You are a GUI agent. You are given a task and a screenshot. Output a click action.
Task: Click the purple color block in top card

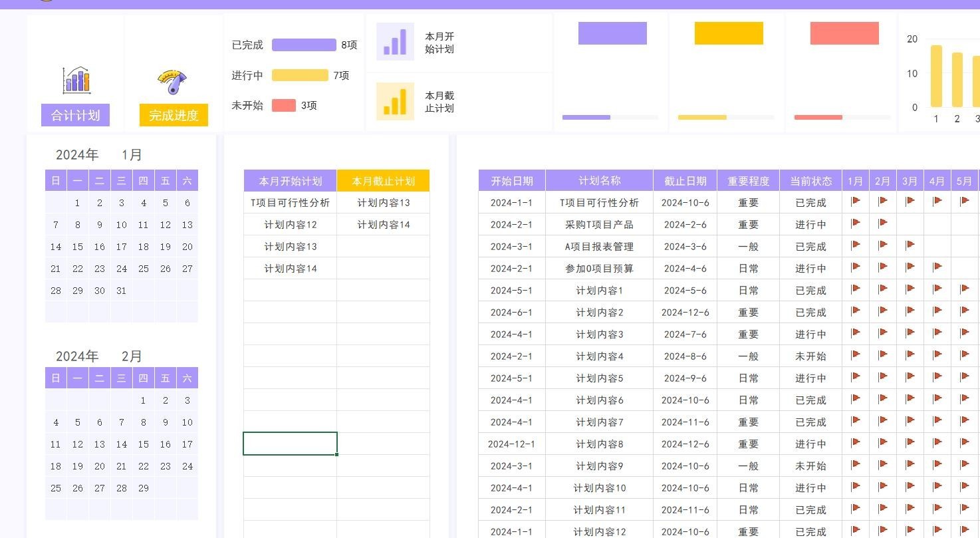[x=612, y=33]
